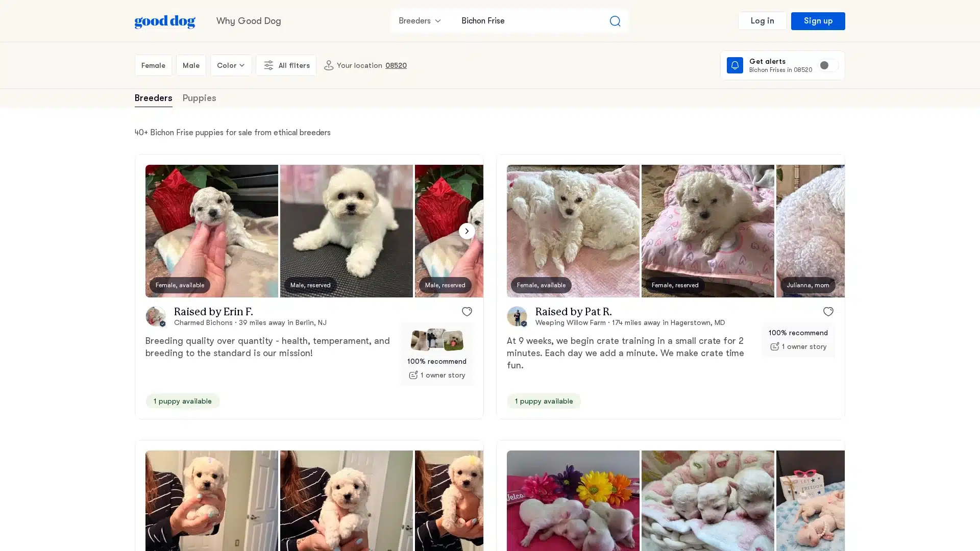Click Charmed Bichons kennel location text
The height and width of the screenshot is (551, 980).
[x=250, y=323]
